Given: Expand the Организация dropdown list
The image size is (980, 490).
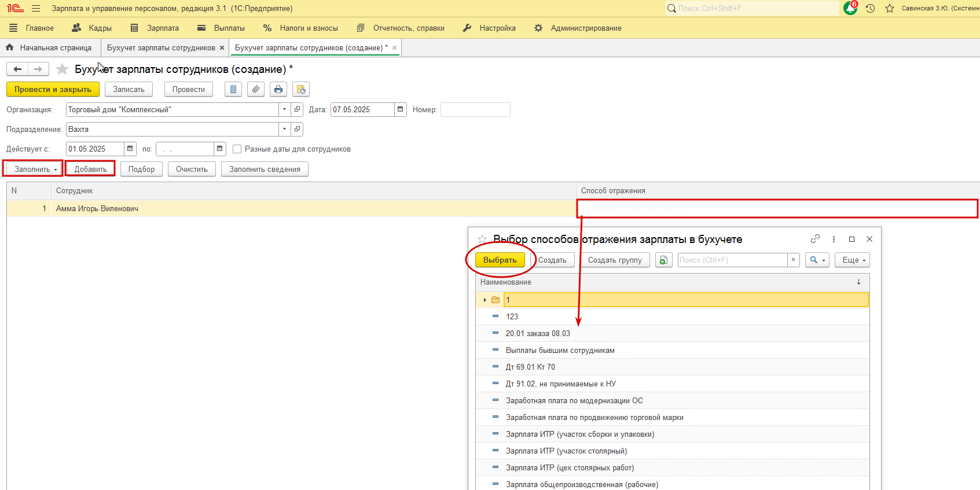Looking at the screenshot, I should 284,109.
